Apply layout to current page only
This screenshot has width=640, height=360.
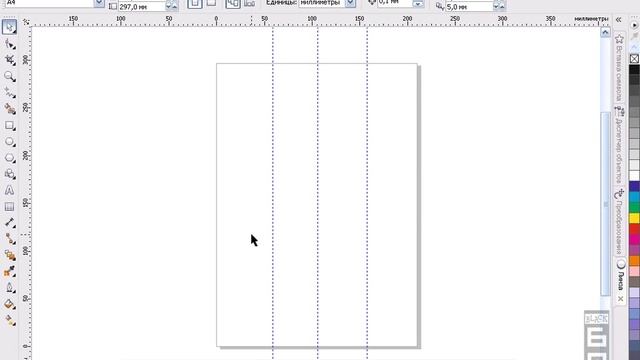click(x=249, y=4)
